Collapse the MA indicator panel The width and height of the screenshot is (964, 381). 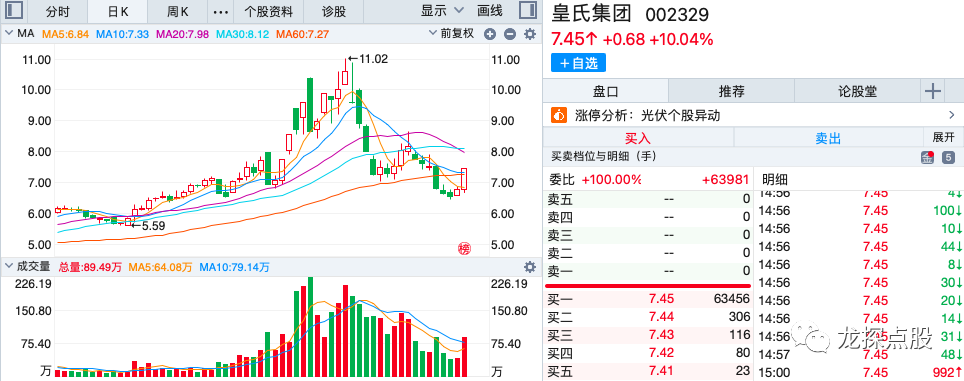coord(10,34)
